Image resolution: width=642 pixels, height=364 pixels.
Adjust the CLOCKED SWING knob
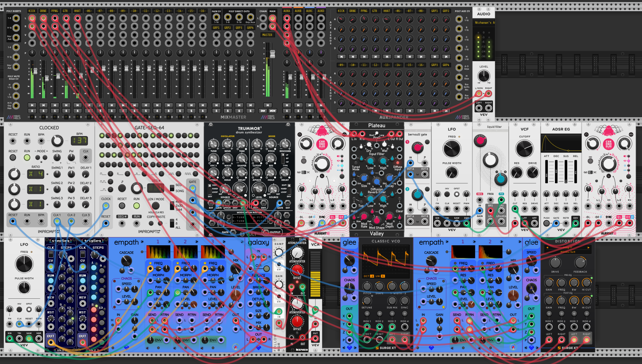point(57,157)
